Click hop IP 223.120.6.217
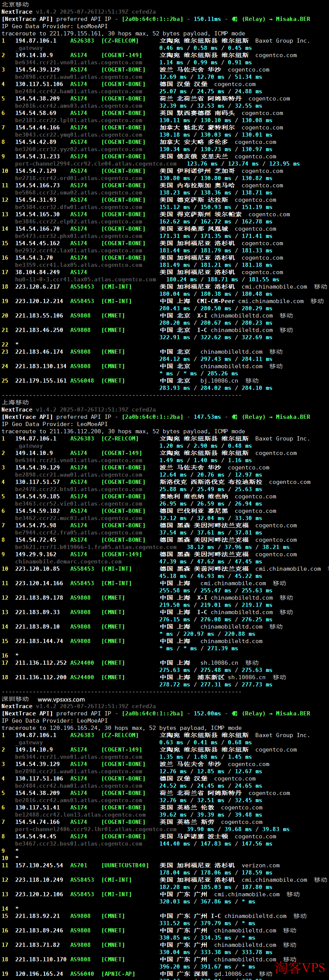The width and height of the screenshot is (329, 980). [x=37, y=287]
